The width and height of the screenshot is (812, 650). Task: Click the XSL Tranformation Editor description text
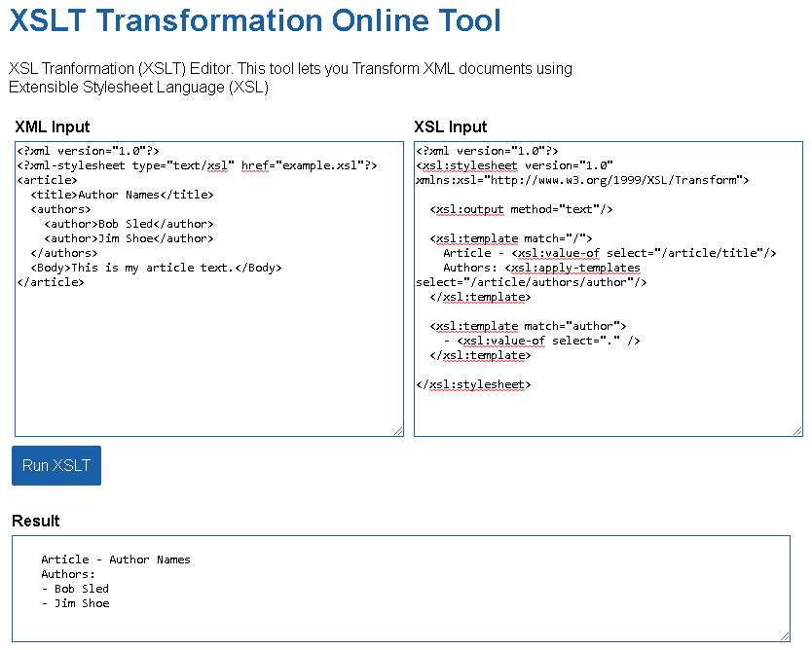pos(290,78)
